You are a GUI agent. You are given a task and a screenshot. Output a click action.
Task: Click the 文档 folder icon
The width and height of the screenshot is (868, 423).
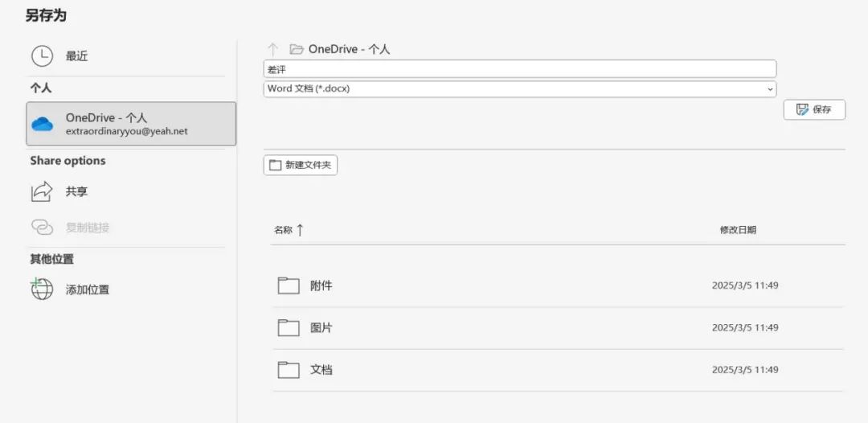click(x=289, y=370)
